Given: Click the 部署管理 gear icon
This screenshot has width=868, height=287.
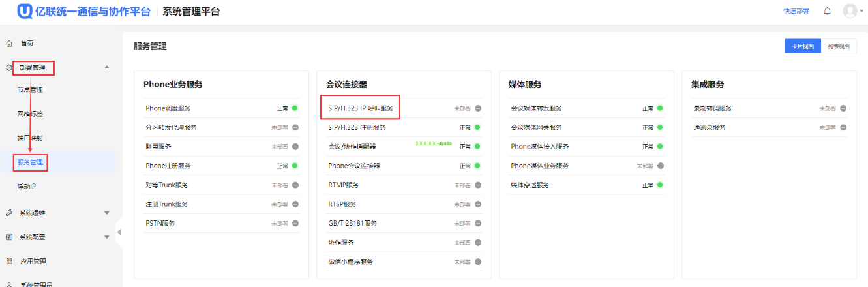Looking at the screenshot, I should (9, 67).
